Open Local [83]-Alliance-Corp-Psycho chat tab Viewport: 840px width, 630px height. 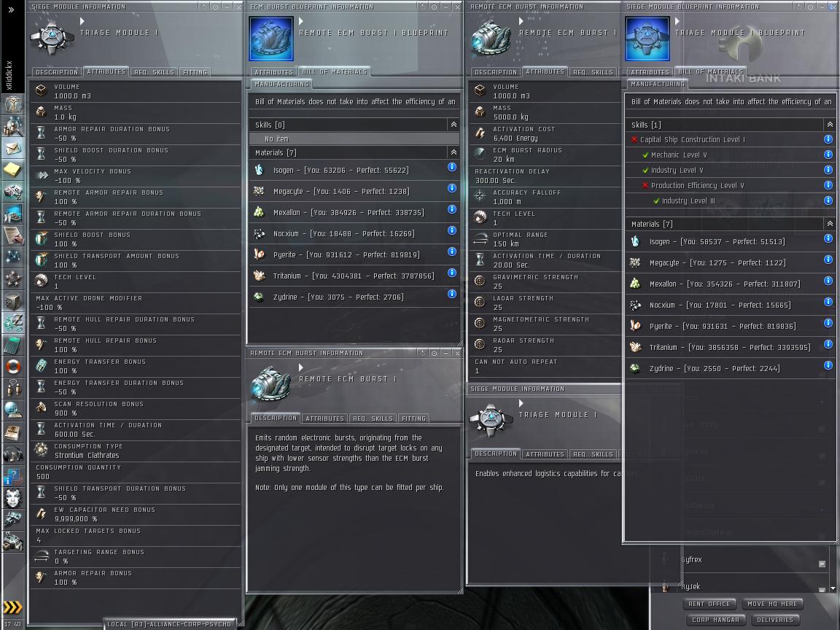pos(169,624)
